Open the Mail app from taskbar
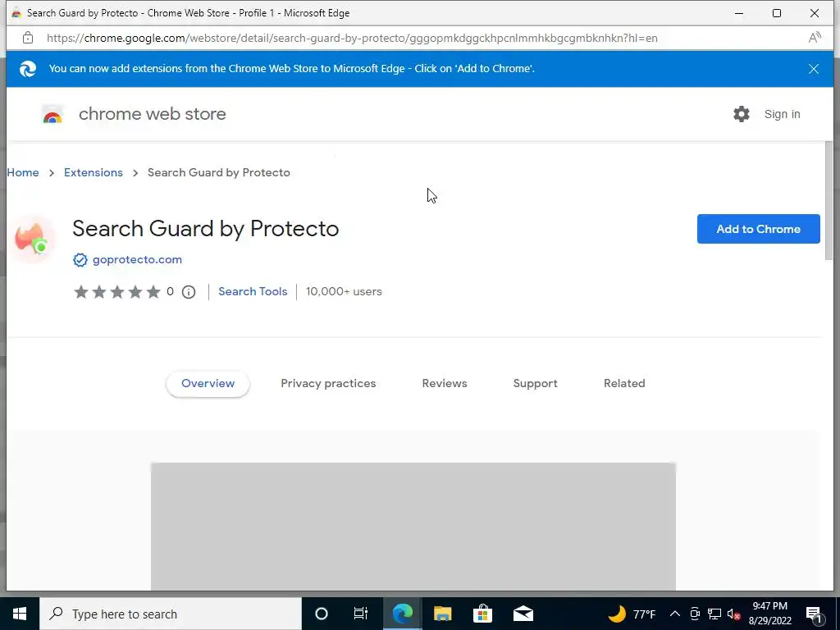The height and width of the screenshot is (630, 840). pyautogui.click(x=523, y=614)
